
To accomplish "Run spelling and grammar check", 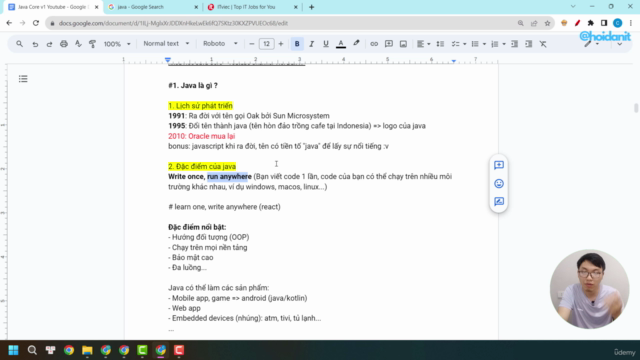I will pos(78,44).
